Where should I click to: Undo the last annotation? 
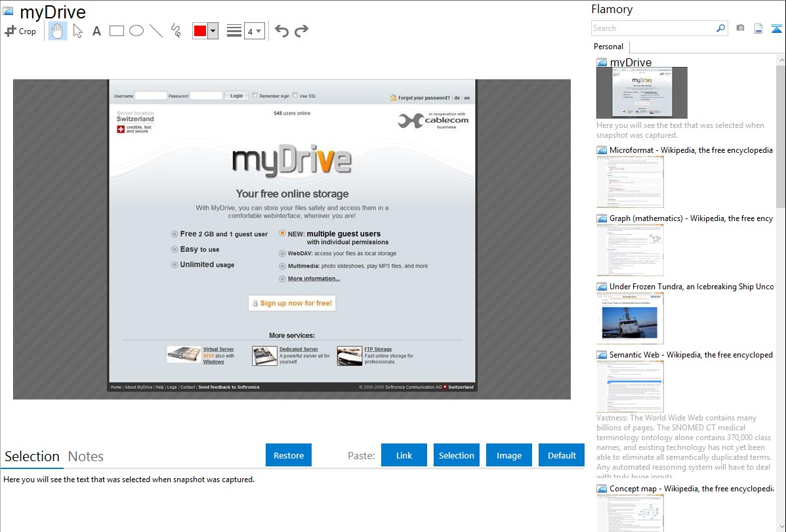pos(281,31)
